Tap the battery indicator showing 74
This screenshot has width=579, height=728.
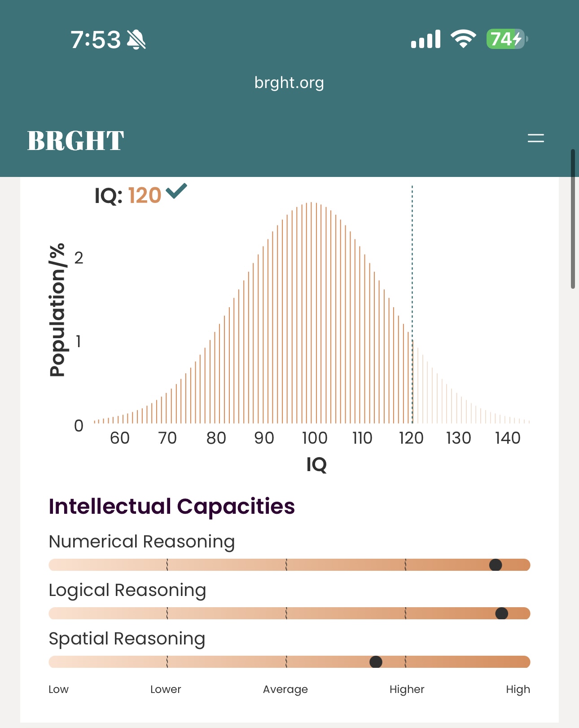coord(507,39)
